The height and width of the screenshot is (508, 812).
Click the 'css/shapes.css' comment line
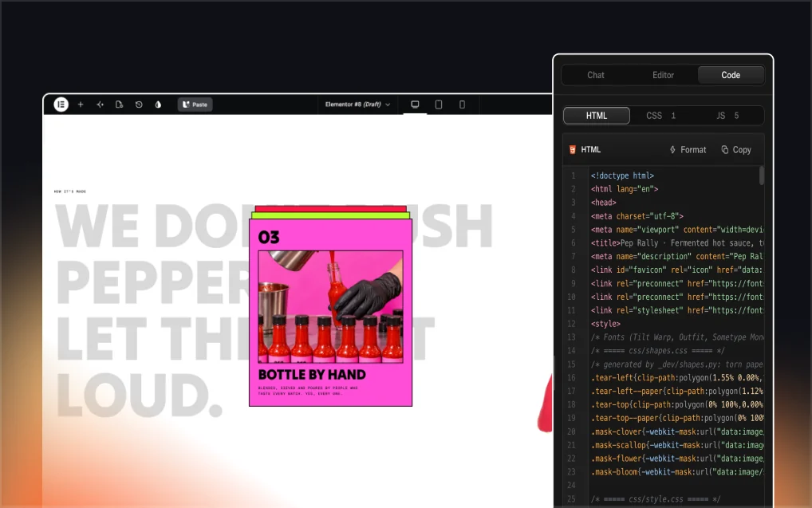tap(658, 351)
